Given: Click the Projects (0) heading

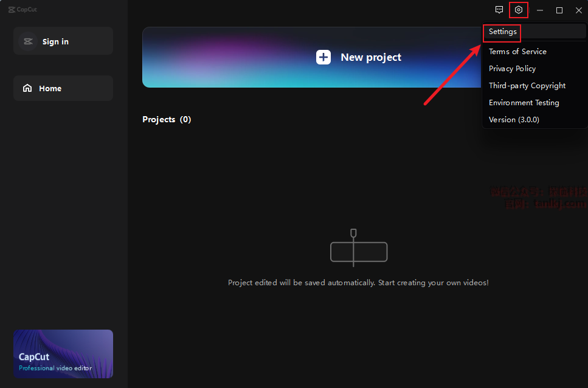Looking at the screenshot, I should coord(167,119).
